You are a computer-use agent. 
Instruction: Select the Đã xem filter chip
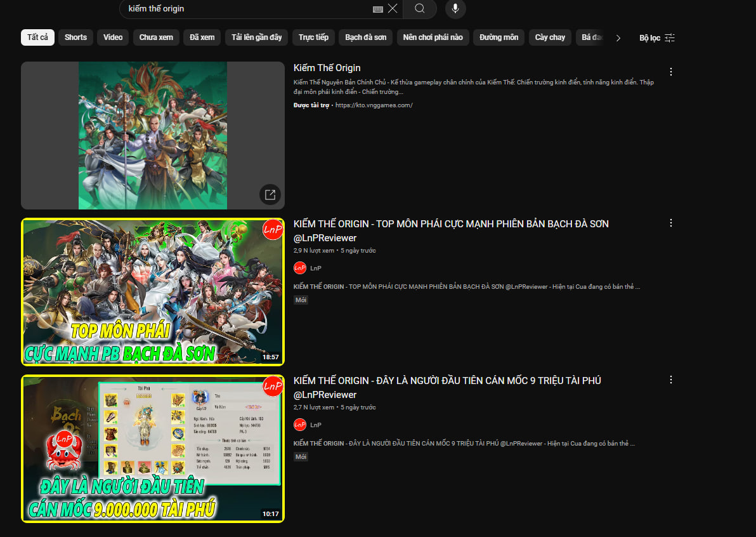[x=202, y=37]
